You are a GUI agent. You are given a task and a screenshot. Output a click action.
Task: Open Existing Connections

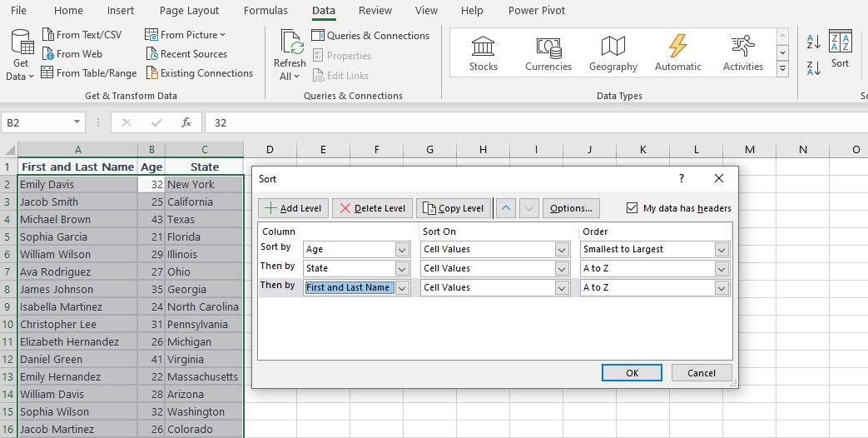199,73
